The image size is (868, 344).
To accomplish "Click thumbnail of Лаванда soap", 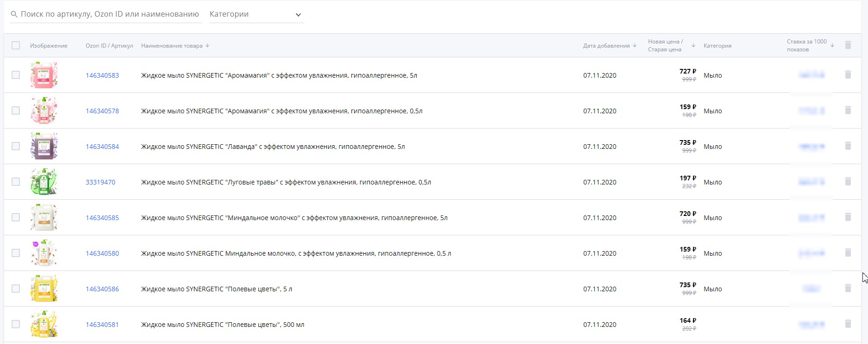I will [x=44, y=146].
